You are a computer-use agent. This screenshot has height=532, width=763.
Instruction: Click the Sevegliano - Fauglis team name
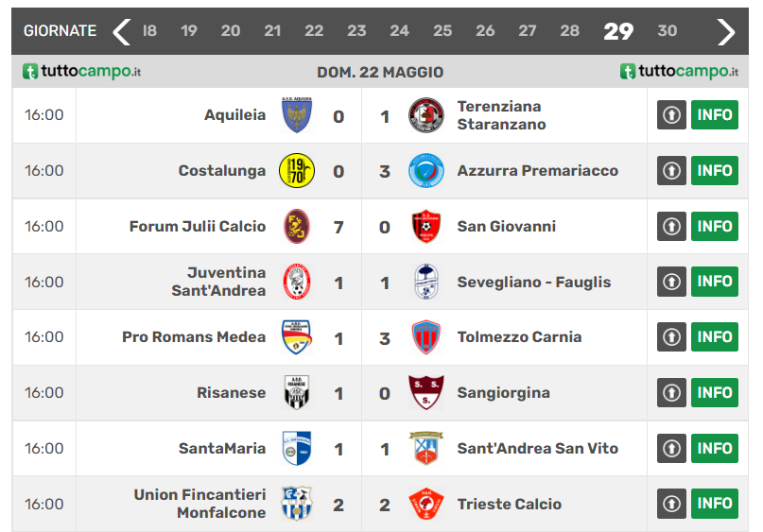(x=533, y=282)
